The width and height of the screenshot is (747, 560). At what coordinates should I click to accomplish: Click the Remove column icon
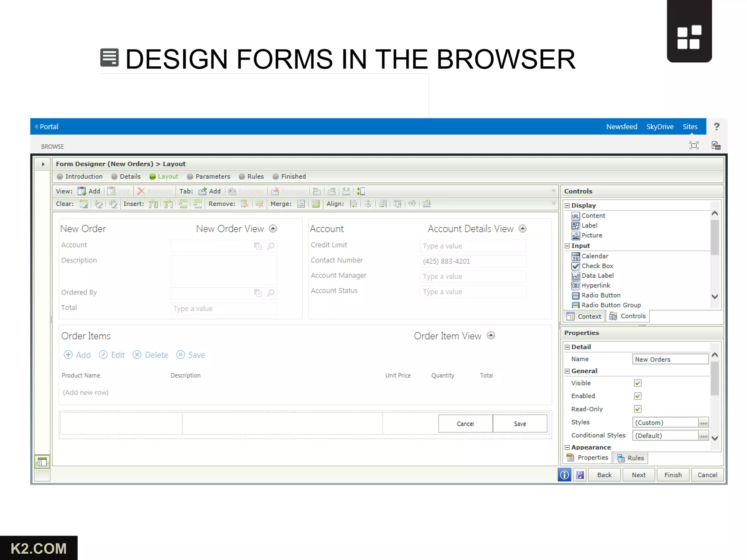coord(244,204)
